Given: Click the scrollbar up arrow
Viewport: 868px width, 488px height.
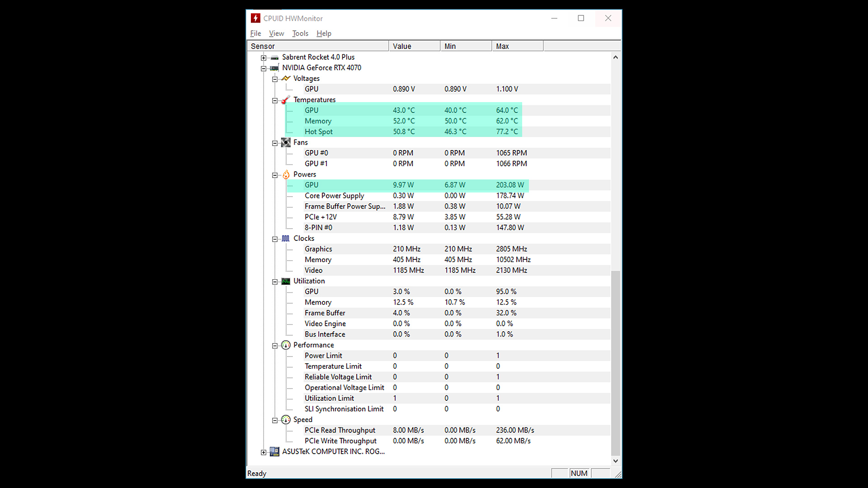Looking at the screenshot, I should coord(615,57).
